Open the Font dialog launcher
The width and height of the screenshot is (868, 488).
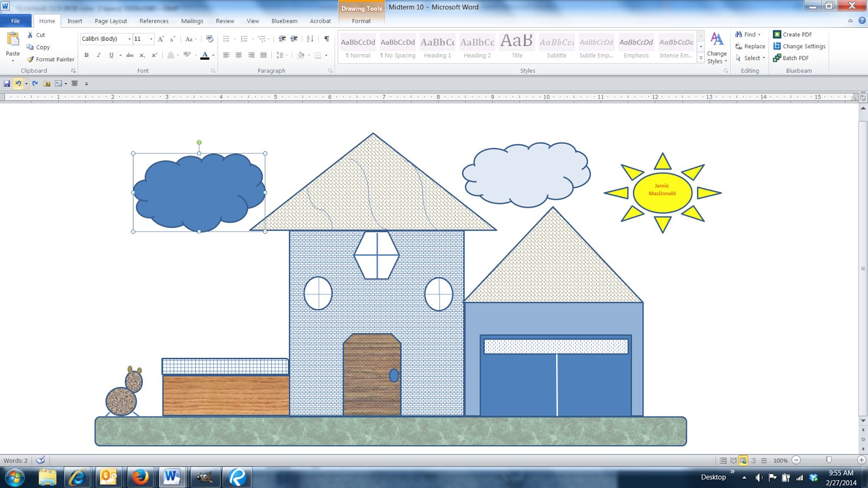(213, 71)
